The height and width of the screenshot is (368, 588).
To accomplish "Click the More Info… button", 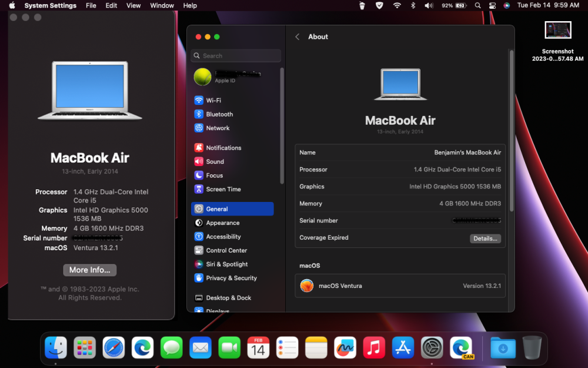I will pyautogui.click(x=89, y=270).
